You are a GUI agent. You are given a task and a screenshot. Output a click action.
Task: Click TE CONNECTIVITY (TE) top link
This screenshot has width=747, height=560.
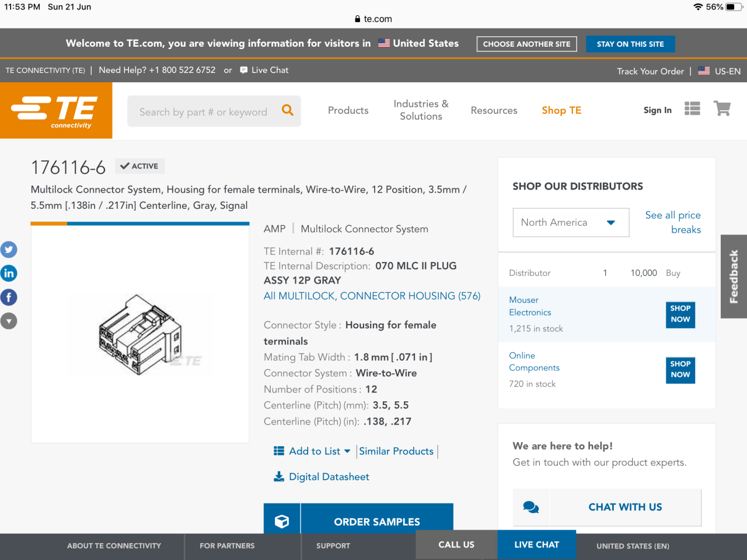(x=46, y=70)
